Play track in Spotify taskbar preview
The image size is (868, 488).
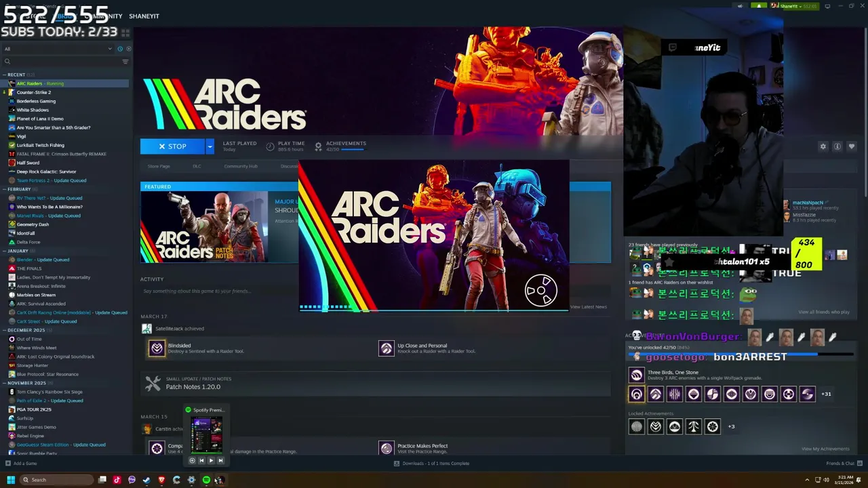point(211,461)
